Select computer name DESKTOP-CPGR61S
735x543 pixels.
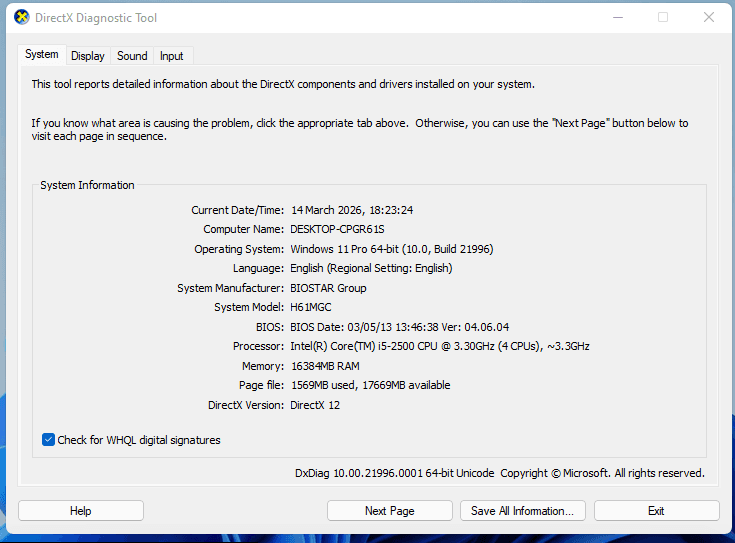pyautogui.click(x=338, y=229)
